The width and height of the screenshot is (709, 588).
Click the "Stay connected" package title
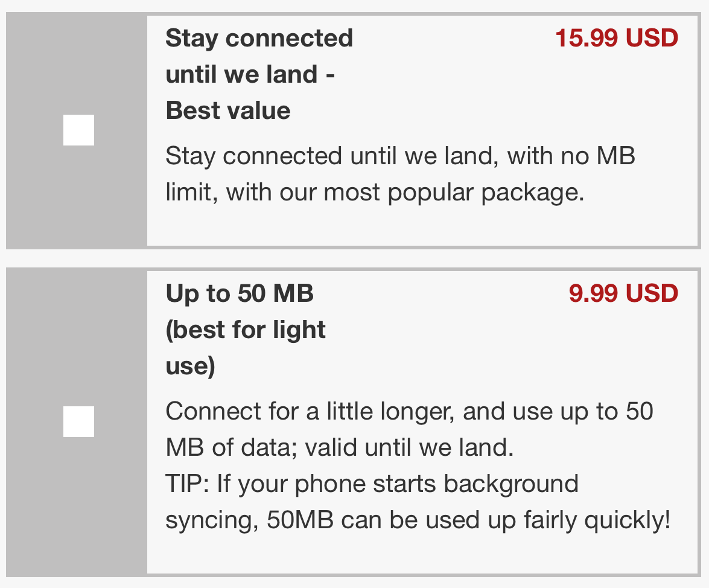point(259,38)
